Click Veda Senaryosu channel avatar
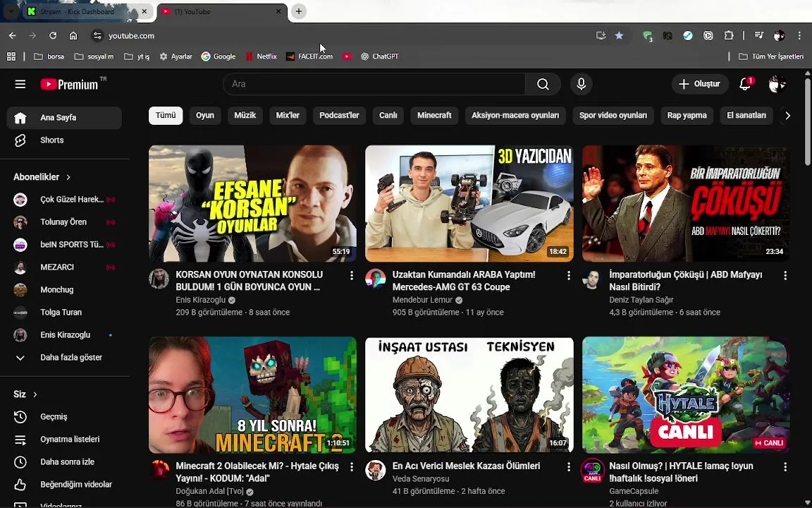812x508 pixels. coord(376,470)
